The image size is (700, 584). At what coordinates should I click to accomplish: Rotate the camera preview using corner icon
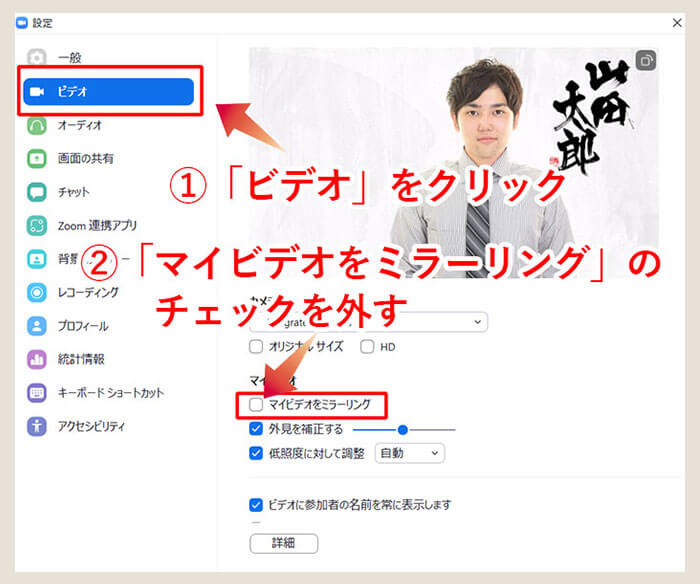tap(646, 61)
